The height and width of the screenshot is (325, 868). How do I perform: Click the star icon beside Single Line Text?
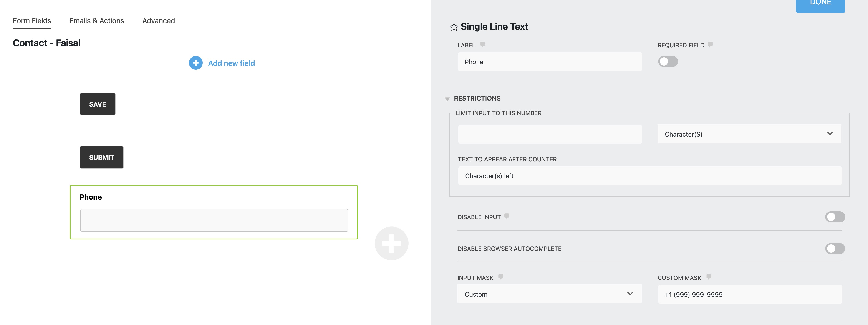(x=454, y=27)
